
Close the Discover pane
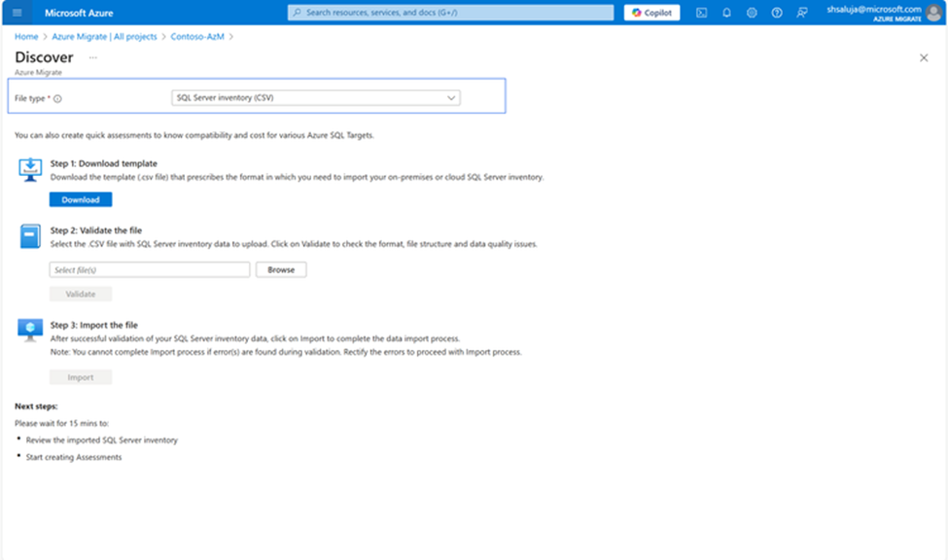click(924, 58)
